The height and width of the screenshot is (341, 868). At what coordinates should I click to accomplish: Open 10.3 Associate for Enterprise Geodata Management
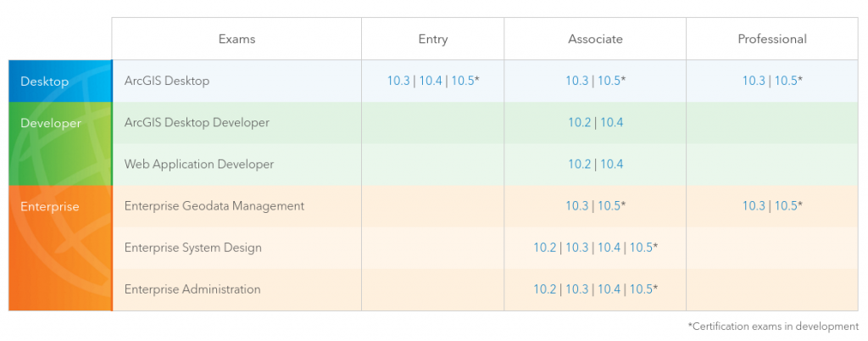click(577, 206)
